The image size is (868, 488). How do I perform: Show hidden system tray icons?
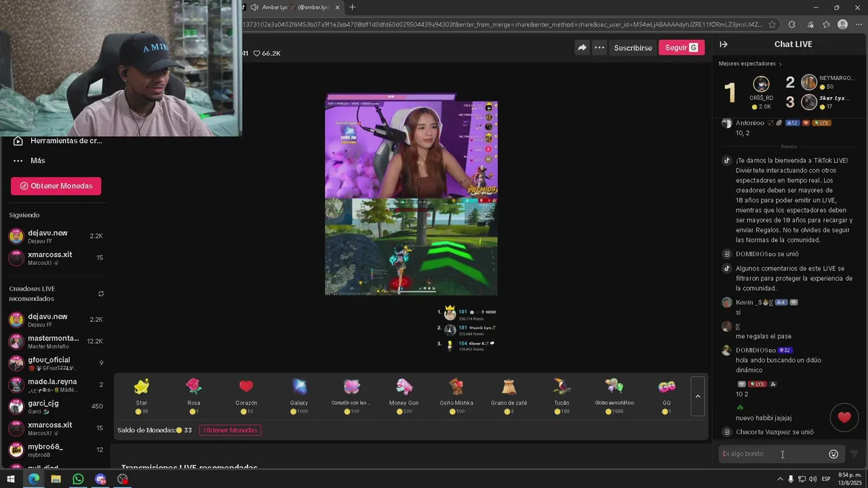779,479
